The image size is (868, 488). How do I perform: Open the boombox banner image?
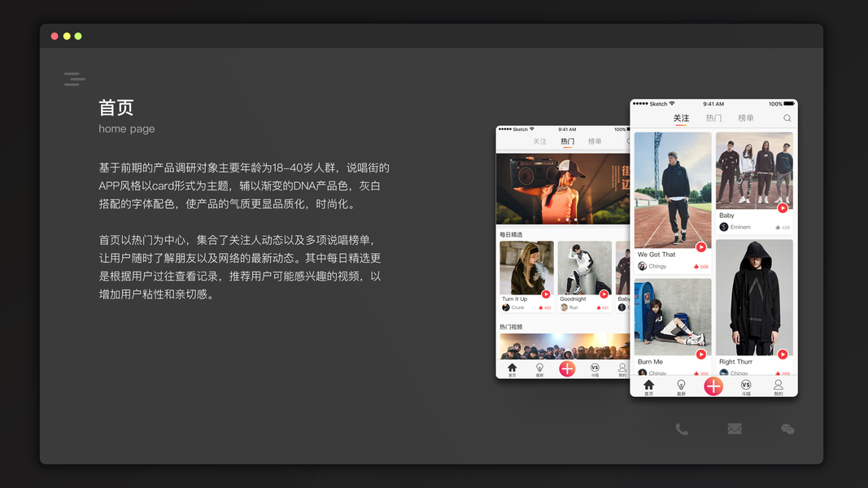pos(563,189)
